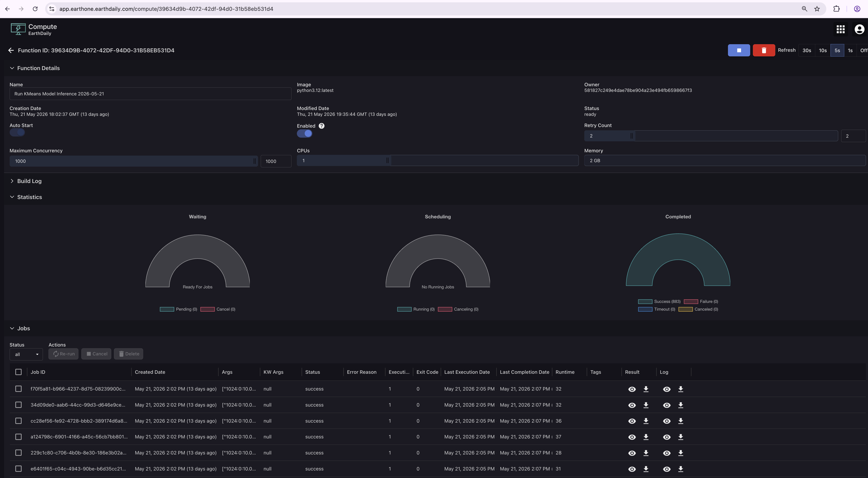
Task: Collapse the Statistics section
Action: [12, 197]
